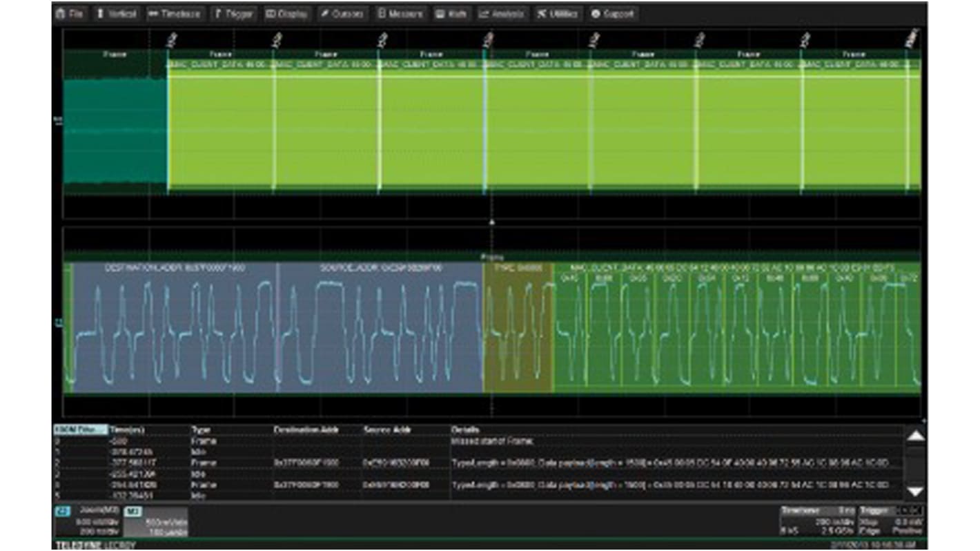980x551 pixels.
Task: Open the M2 memory trace descriptor box
Action: click(x=155, y=521)
